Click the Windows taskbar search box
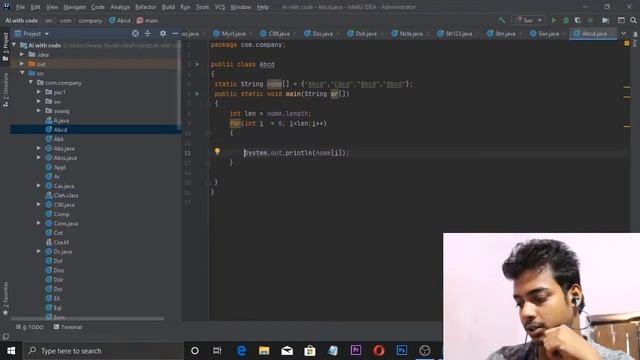This screenshot has width=640, height=360. (103, 351)
